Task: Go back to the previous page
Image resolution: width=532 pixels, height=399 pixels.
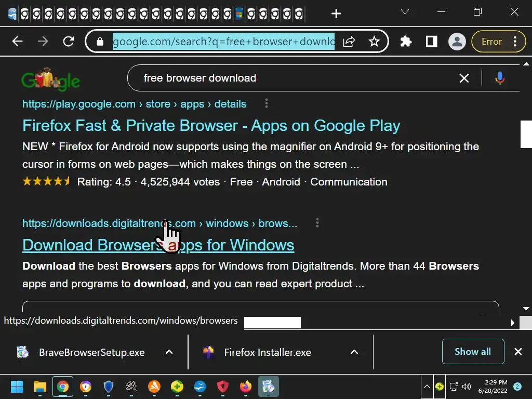Action: 17,42
